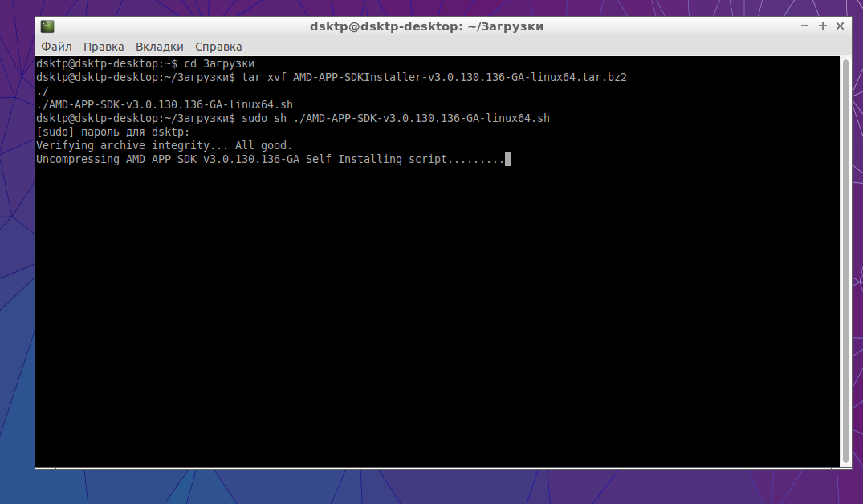Open the Правка menu

pos(104,47)
